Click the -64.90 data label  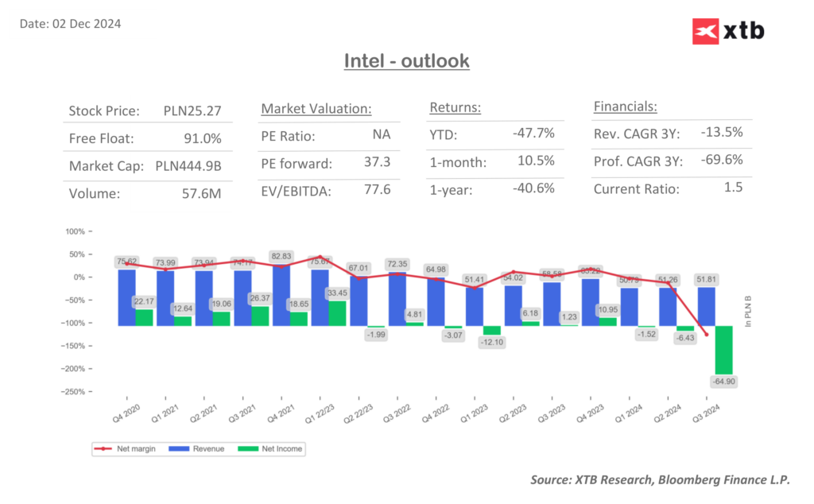[723, 382]
